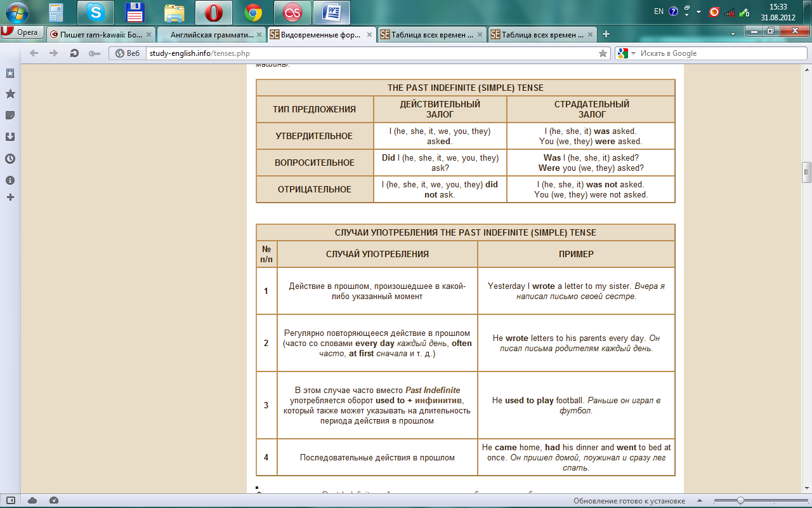812x508 pixels.
Task: Open Windows Explorer folder icon
Action: [x=174, y=11]
